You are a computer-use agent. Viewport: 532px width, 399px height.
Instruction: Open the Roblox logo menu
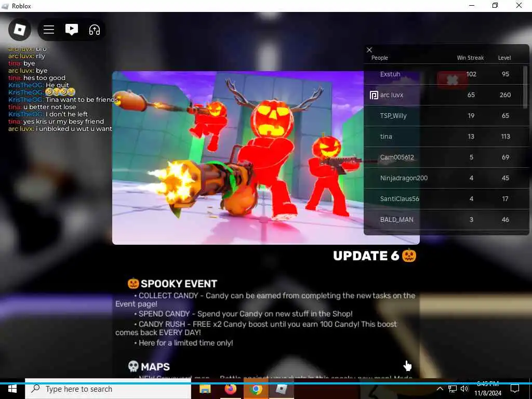coord(20,30)
